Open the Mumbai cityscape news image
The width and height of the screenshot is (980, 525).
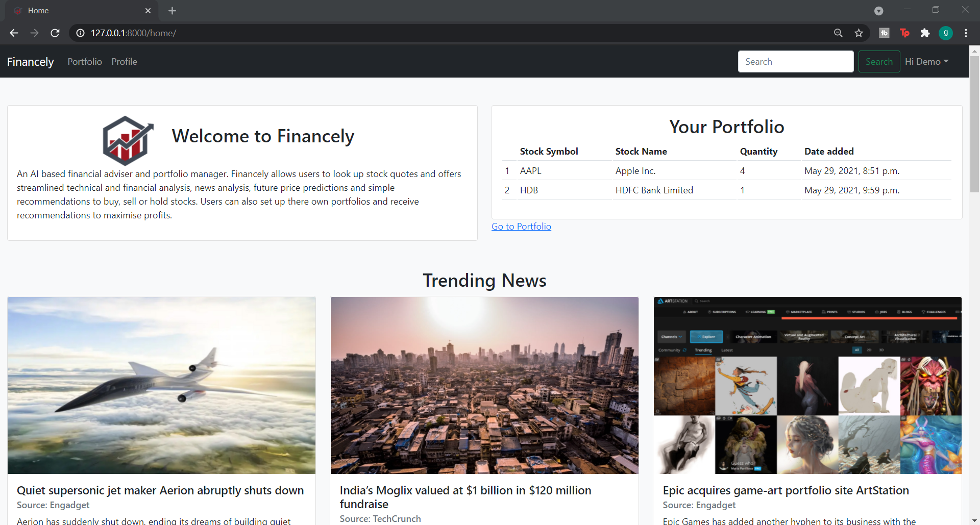(484, 386)
